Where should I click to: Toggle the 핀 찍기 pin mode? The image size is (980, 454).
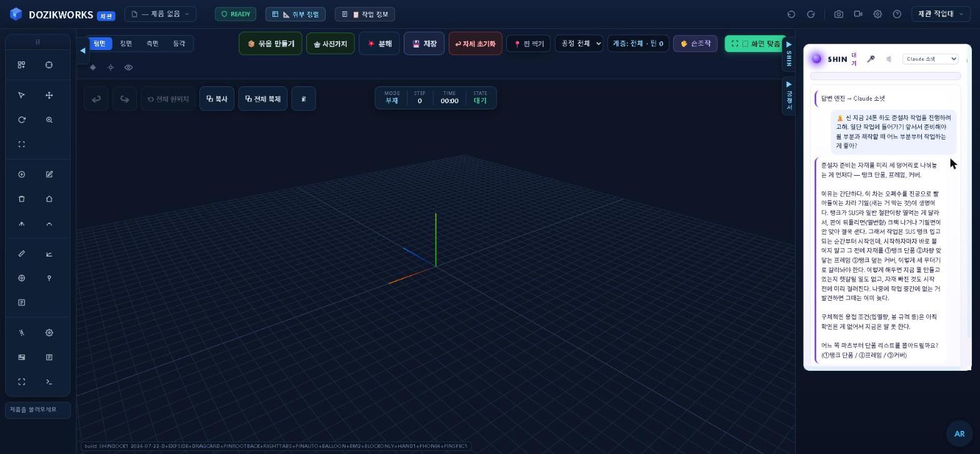click(x=528, y=44)
